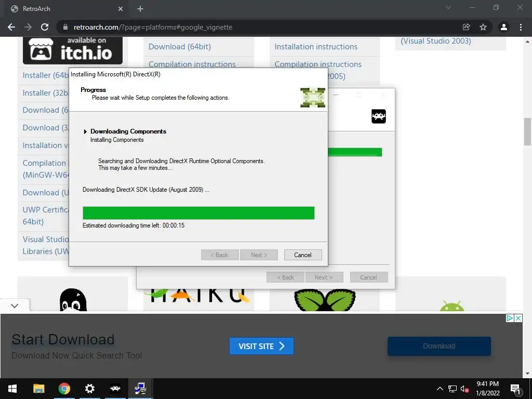Open the muted volume tray icon
Image resolution: width=532 pixels, height=399 pixels.
click(464, 389)
